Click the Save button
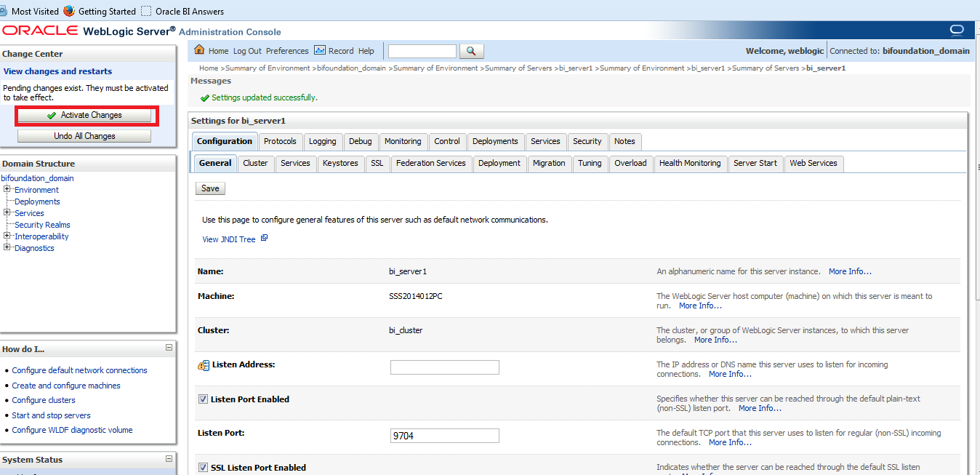The height and width of the screenshot is (475, 980). (210, 188)
